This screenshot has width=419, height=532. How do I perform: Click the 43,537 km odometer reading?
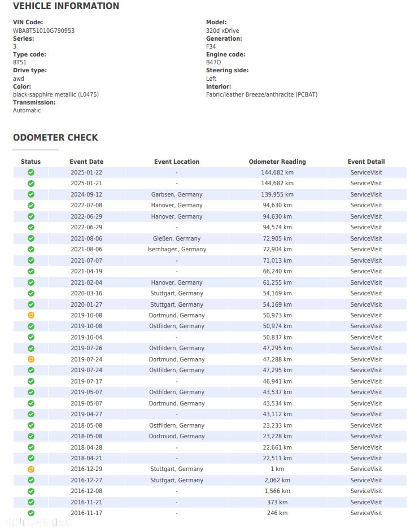point(277,392)
